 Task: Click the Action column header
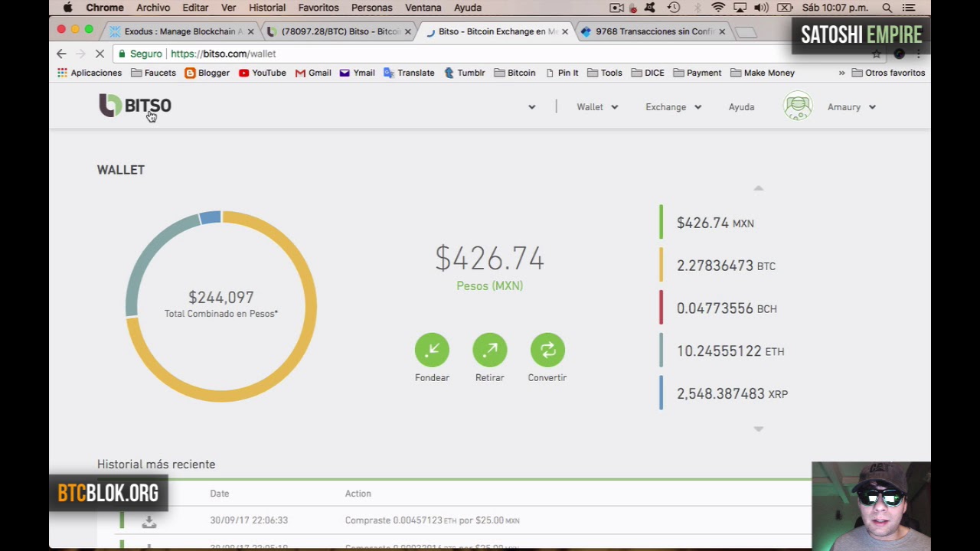358,494
